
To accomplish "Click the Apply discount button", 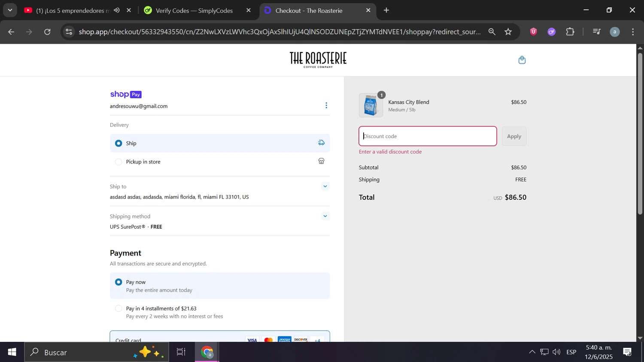I will 514,136.
